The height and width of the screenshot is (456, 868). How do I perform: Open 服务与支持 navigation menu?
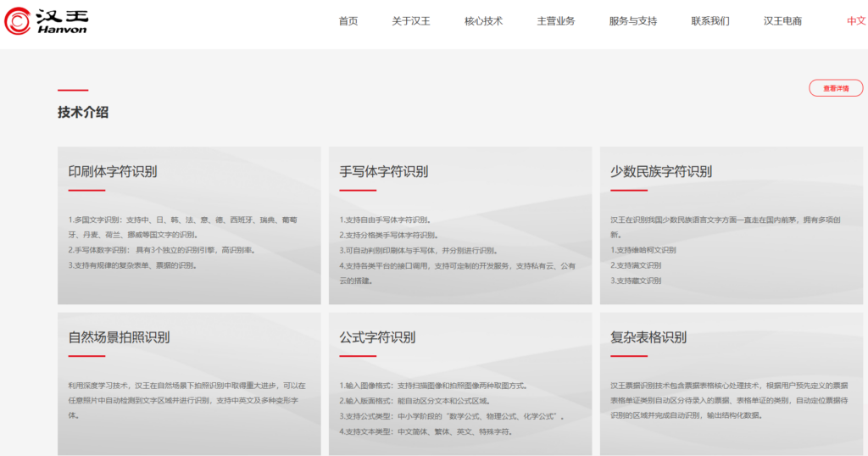point(632,21)
